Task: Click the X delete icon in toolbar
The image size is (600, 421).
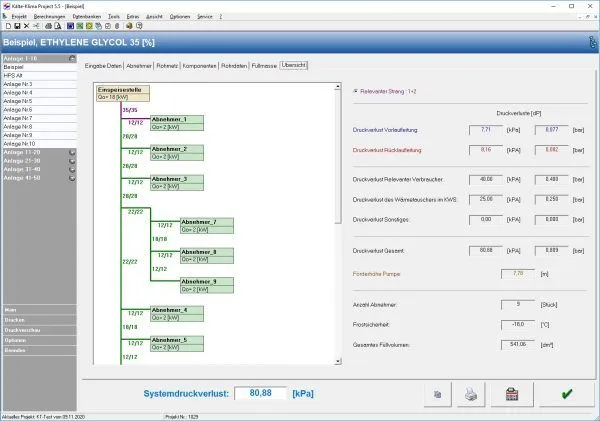Action: 26,26
